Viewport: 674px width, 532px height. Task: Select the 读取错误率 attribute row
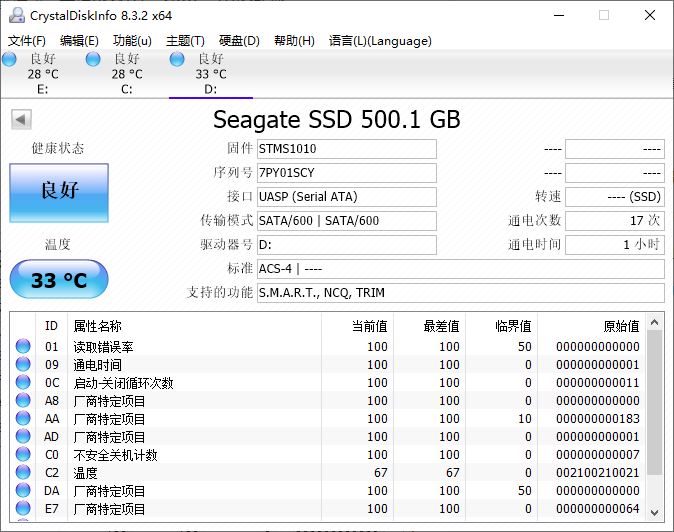(x=328, y=346)
